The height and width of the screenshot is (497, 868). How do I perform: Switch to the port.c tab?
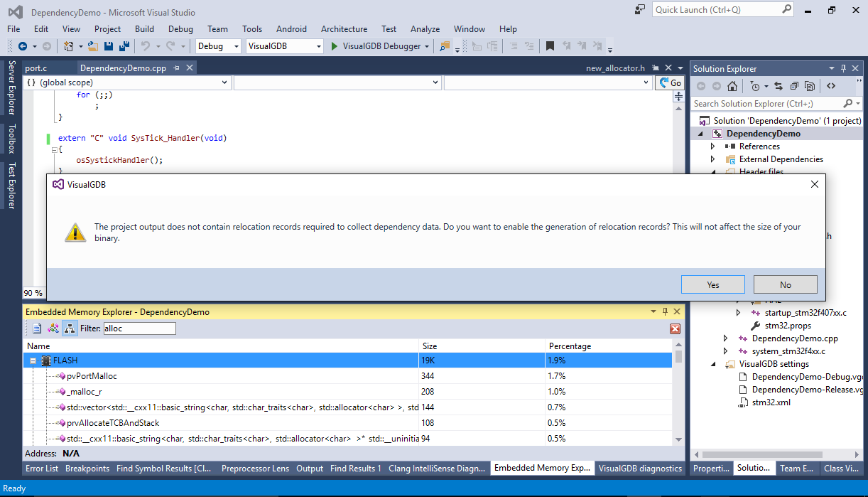[x=36, y=68]
